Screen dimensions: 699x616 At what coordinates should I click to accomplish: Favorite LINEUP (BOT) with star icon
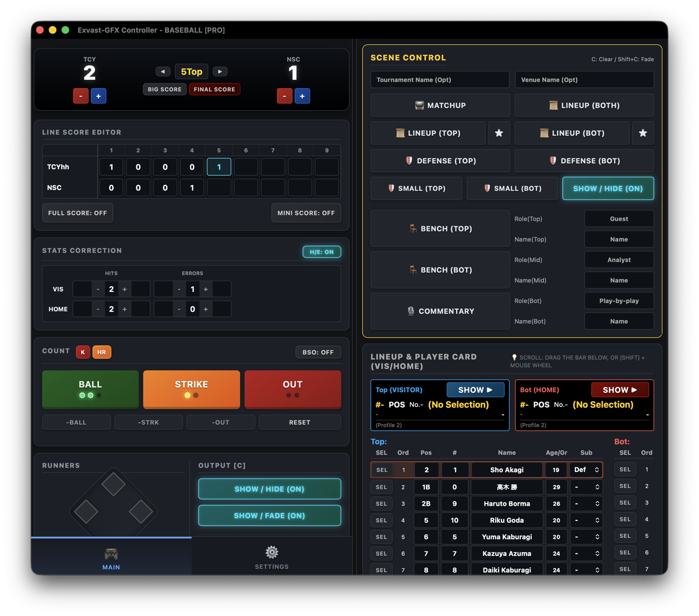click(x=642, y=133)
